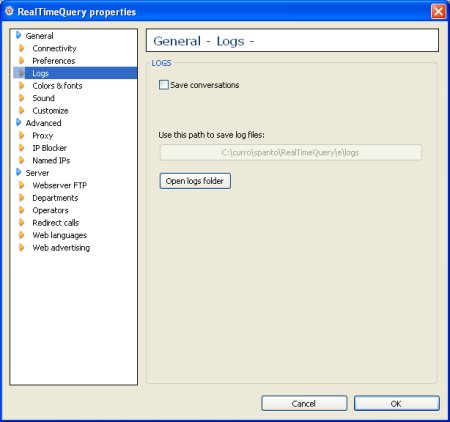This screenshot has width=450, height=422.
Task: Click the RealTimeQuery app icon in title bar
Action: coord(9,11)
